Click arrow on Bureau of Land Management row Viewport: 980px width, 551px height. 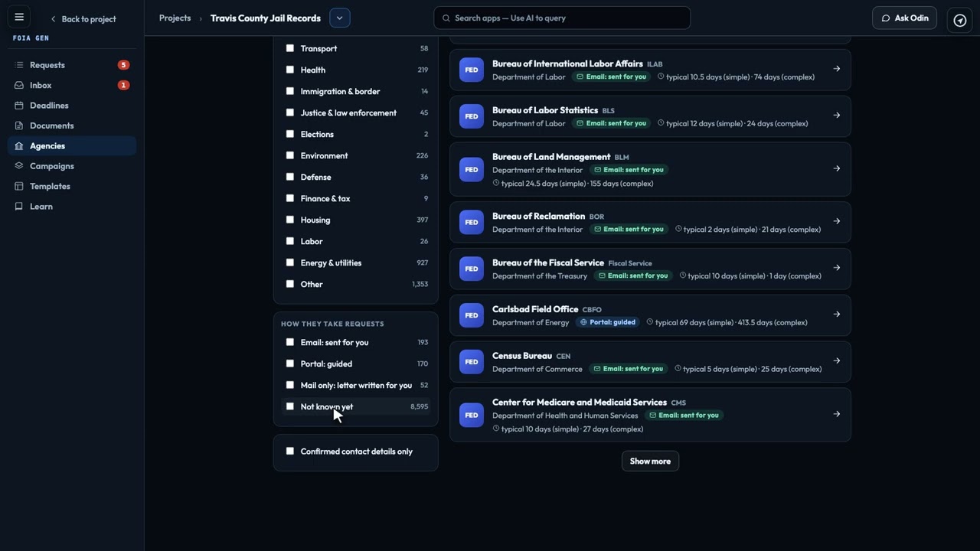pyautogui.click(x=837, y=168)
